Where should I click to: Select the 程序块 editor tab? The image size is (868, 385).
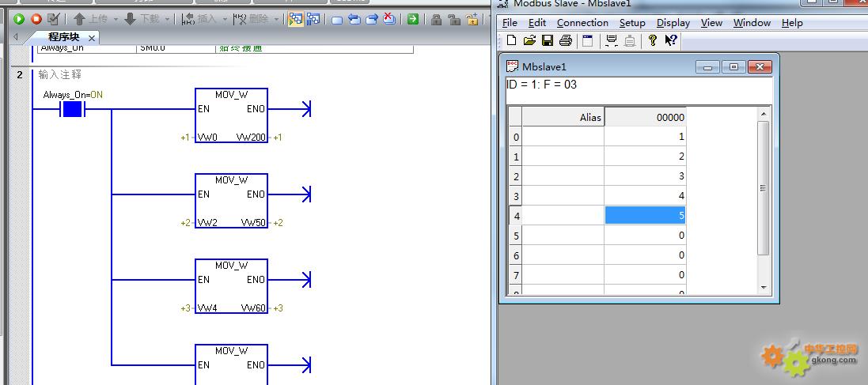63,37
